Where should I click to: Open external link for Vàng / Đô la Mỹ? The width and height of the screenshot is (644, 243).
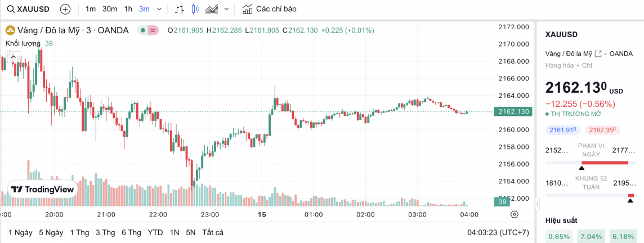coord(598,53)
